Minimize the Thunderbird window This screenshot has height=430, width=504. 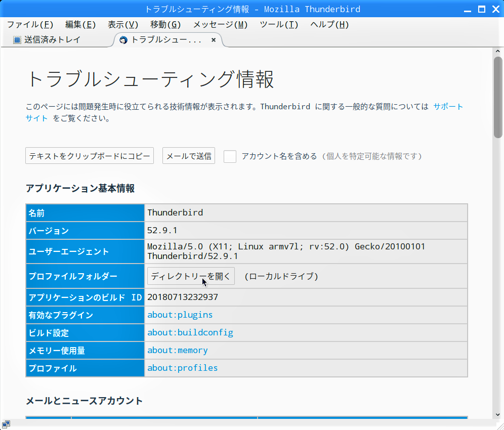pyautogui.click(x=468, y=9)
